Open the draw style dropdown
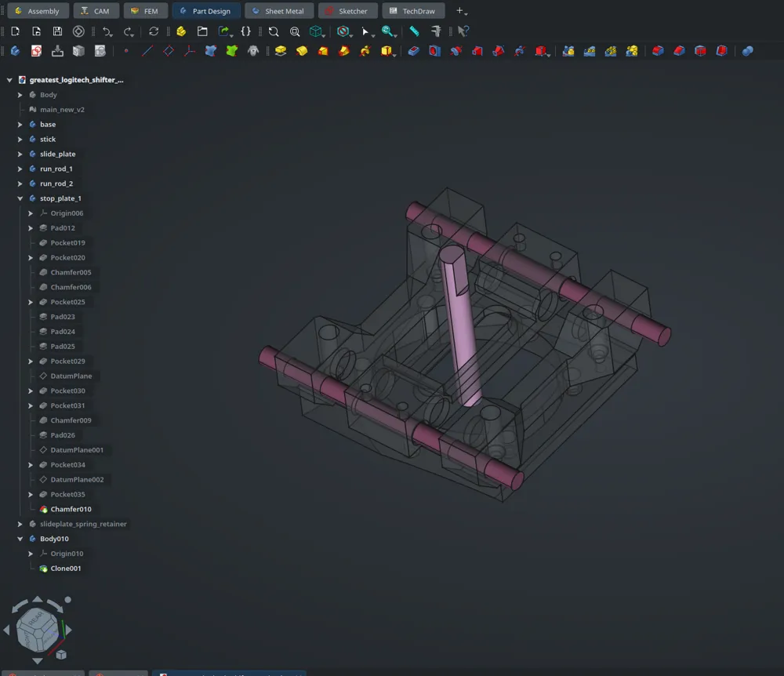The height and width of the screenshot is (676, 784). tap(351, 35)
